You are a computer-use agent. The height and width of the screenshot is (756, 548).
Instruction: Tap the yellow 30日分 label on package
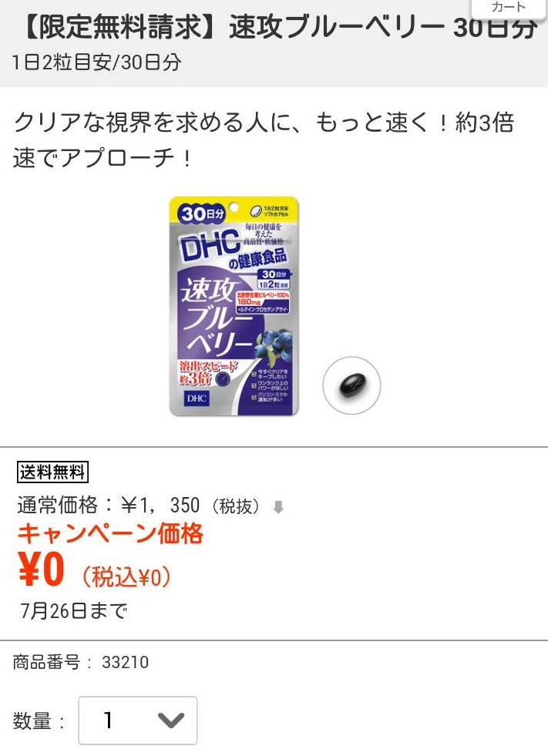pyautogui.click(x=203, y=213)
